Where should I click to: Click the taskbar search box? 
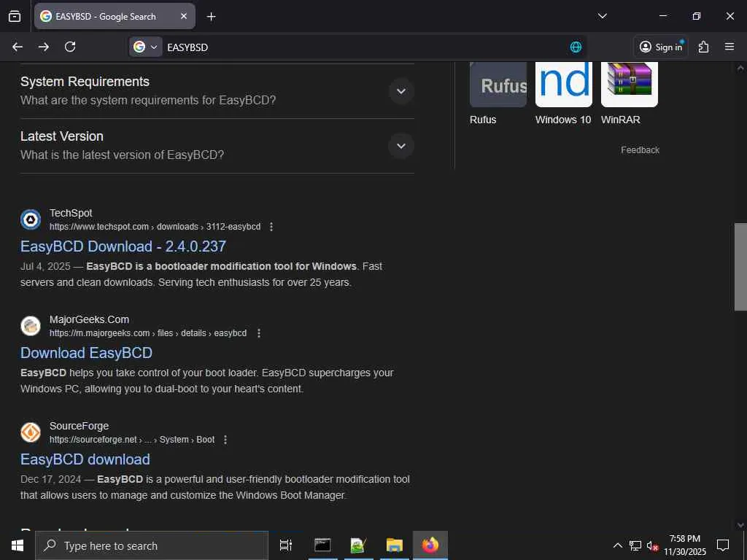pos(152,545)
